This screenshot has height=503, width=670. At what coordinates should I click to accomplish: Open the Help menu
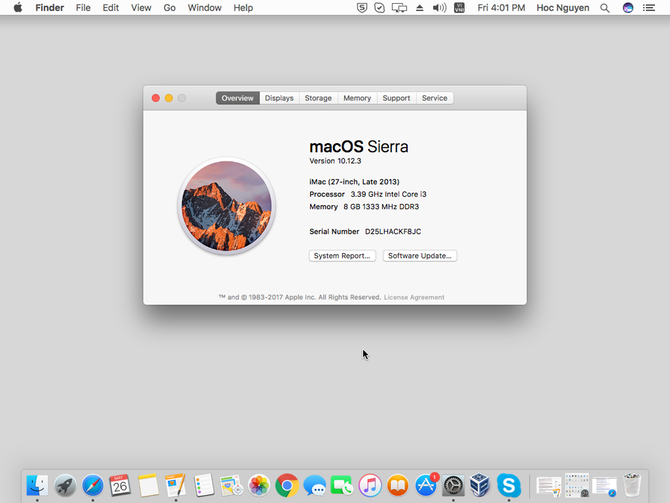(x=243, y=8)
